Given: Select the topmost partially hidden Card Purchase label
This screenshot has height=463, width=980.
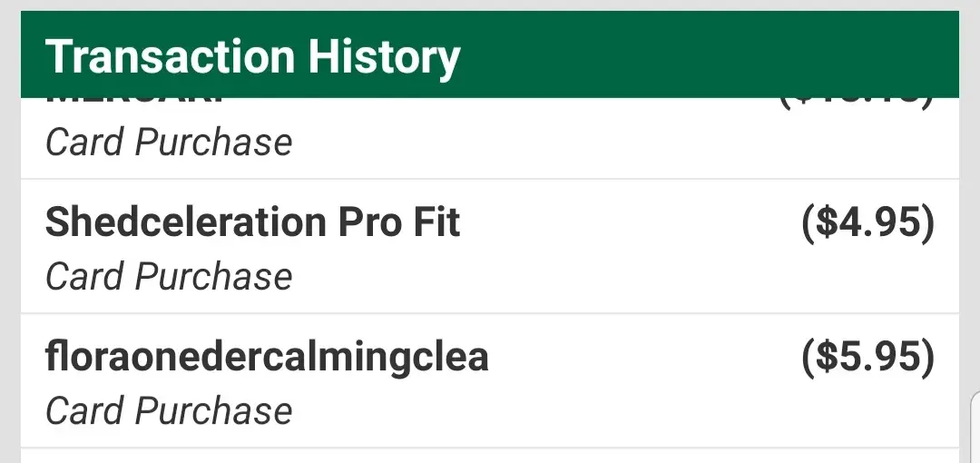Looking at the screenshot, I should pos(169,143).
